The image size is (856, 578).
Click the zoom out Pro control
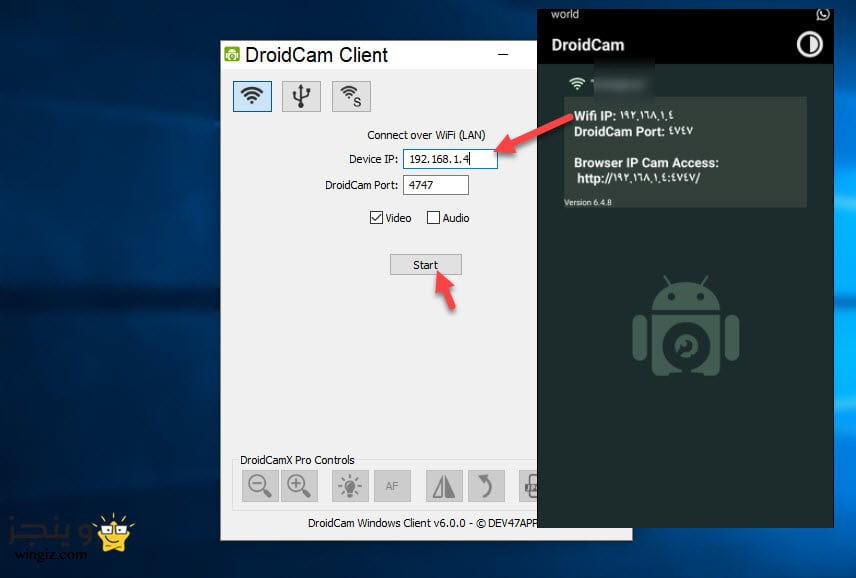[x=260, y=486]
